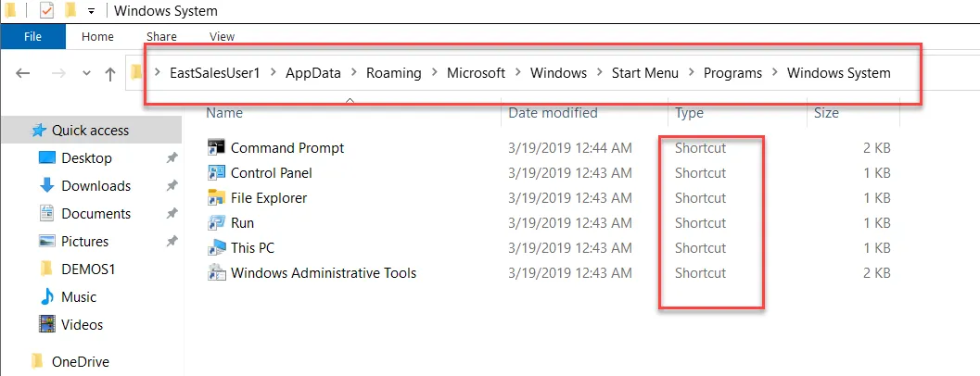The width and height of the screenshot is (980, 376).
Task: Open the Share ribbon tab
Action: click(x=161, y=37)
